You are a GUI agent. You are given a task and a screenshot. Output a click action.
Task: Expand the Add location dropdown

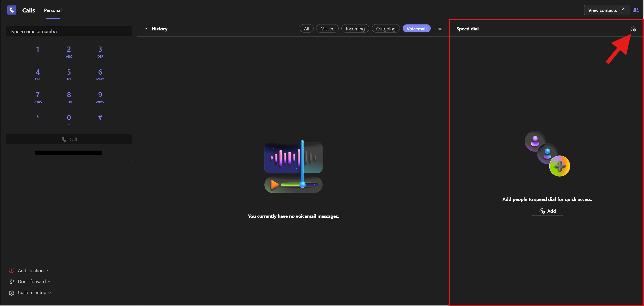pos(33,270)
